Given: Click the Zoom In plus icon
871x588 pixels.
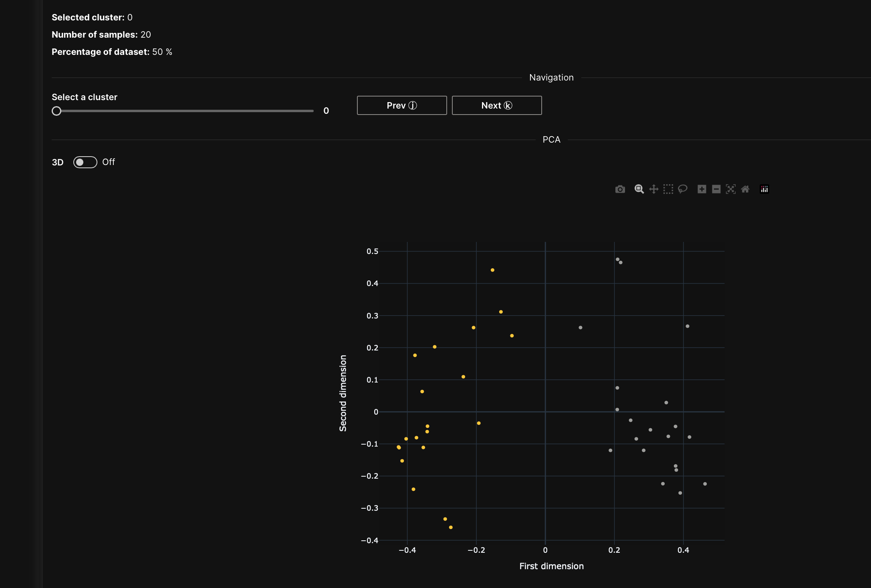Looking at the screenshot, I should (702, 189).
